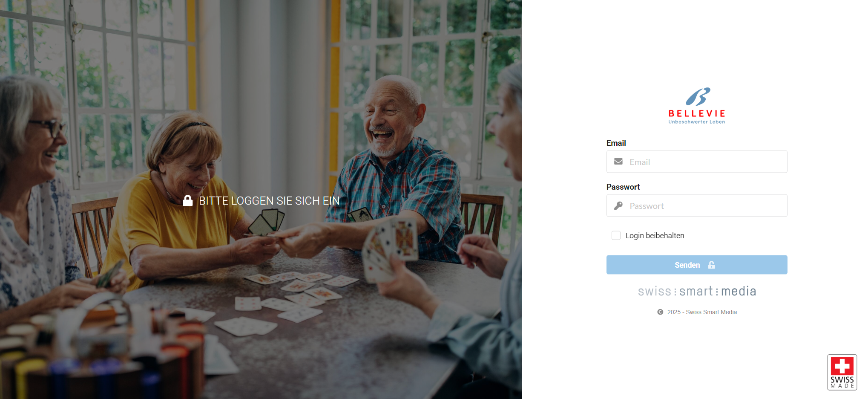Click BITTE LOGGEN SIE SICH EIN heading
The height and width of the screenshot is (399, 868).
[x=269, y=200]
